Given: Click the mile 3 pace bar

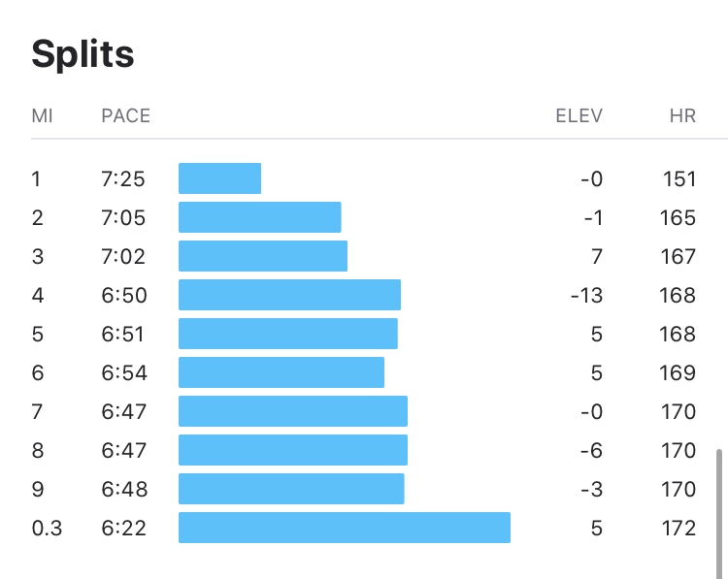Looking at the screenshot, I should [x=262, y=256].
